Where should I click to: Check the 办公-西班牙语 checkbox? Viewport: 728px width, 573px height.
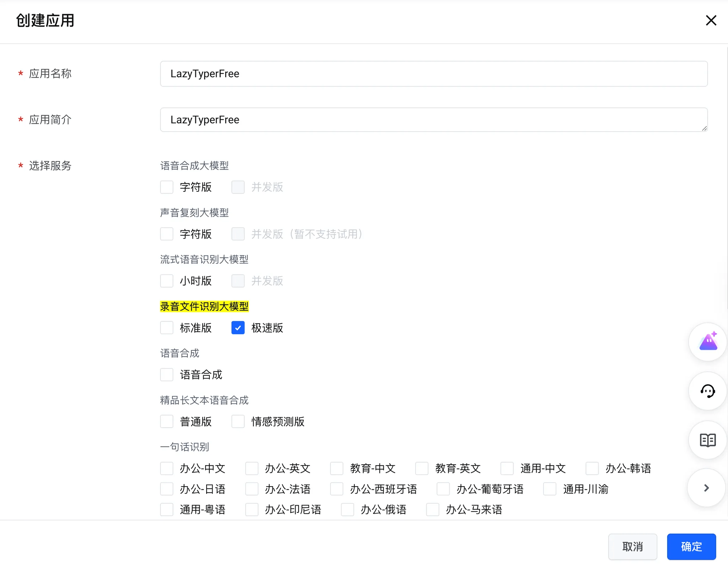[x=336, y=489]
